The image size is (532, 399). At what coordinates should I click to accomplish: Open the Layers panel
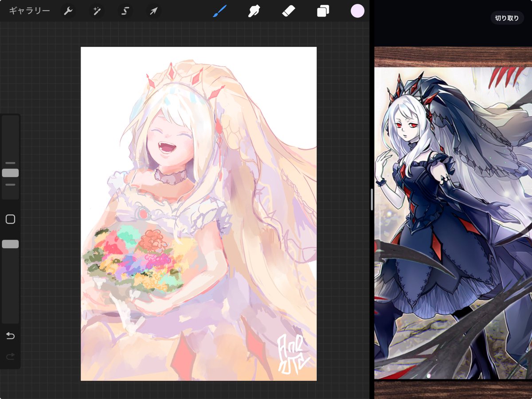pos(323,11)
